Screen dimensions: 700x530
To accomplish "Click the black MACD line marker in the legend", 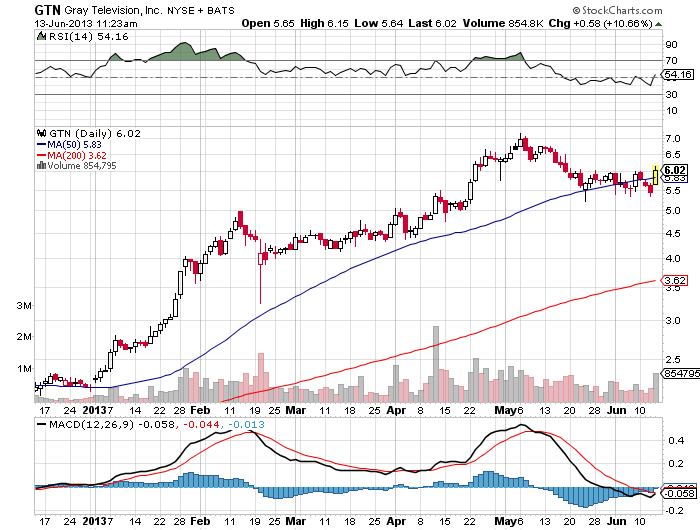I will click(x=42, y=424).
